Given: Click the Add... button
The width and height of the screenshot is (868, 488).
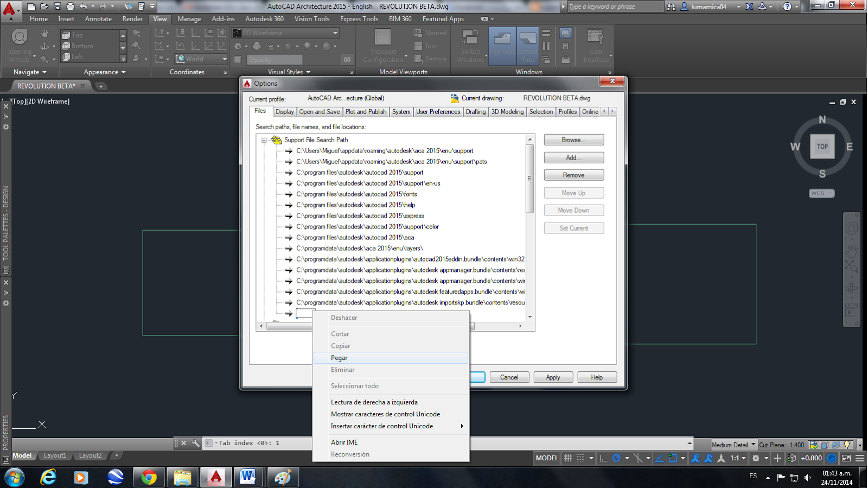Looking at the screenshot, I should point(573,158).
